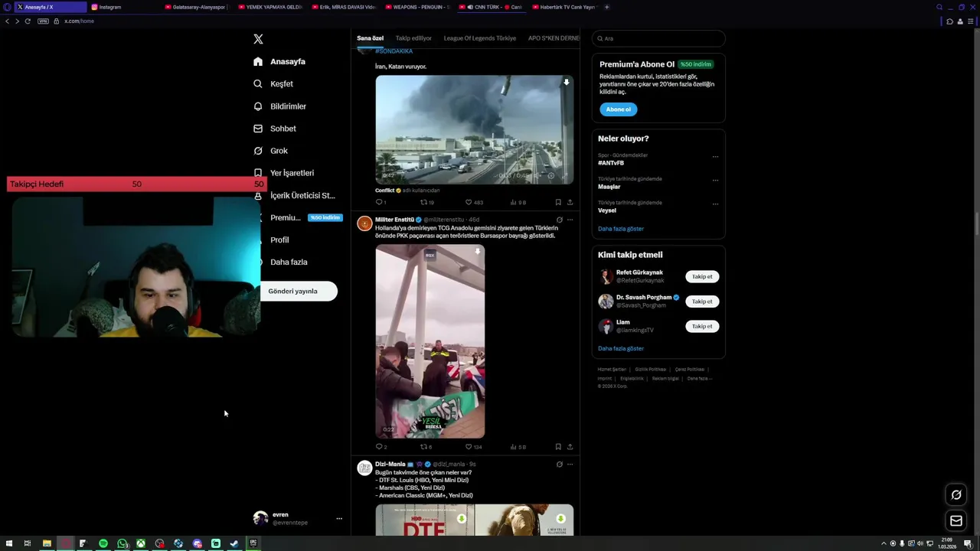
Task: Open İçerik Üreticisi St... sidebar item
Action: [x=294, y=195]
